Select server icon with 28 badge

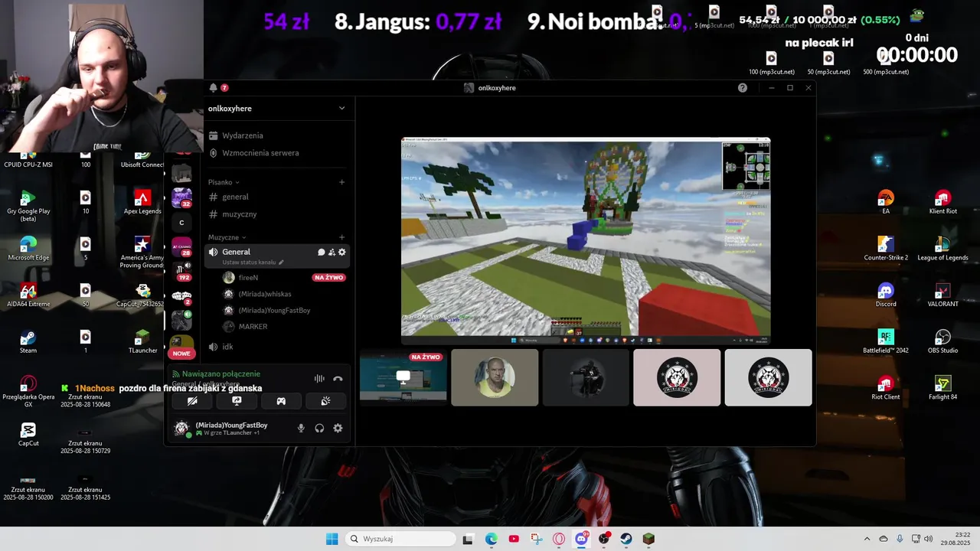coord(181,246)
